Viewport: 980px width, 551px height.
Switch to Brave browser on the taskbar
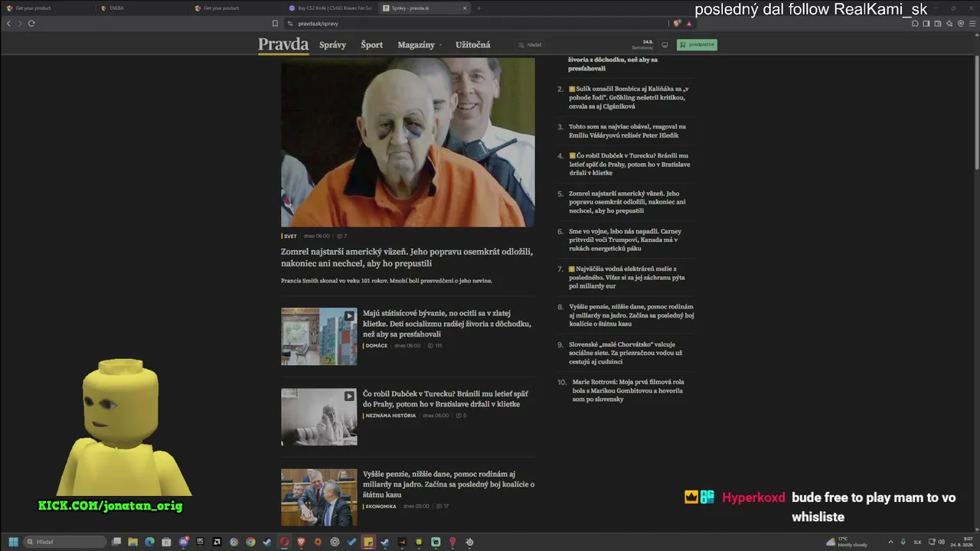301,542
